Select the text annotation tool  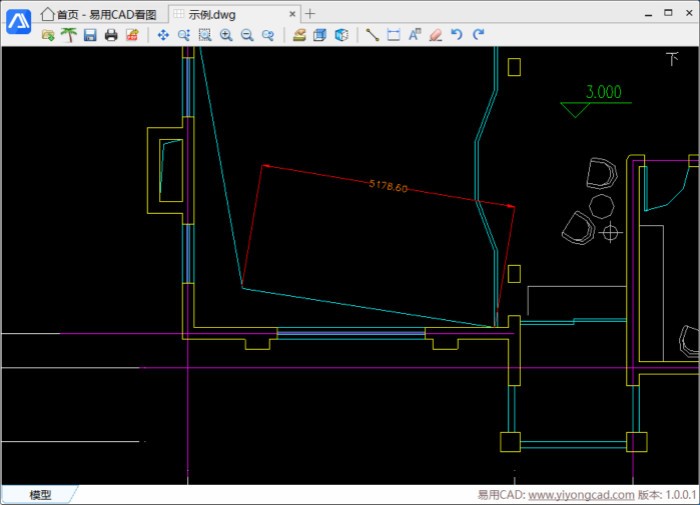414,35
